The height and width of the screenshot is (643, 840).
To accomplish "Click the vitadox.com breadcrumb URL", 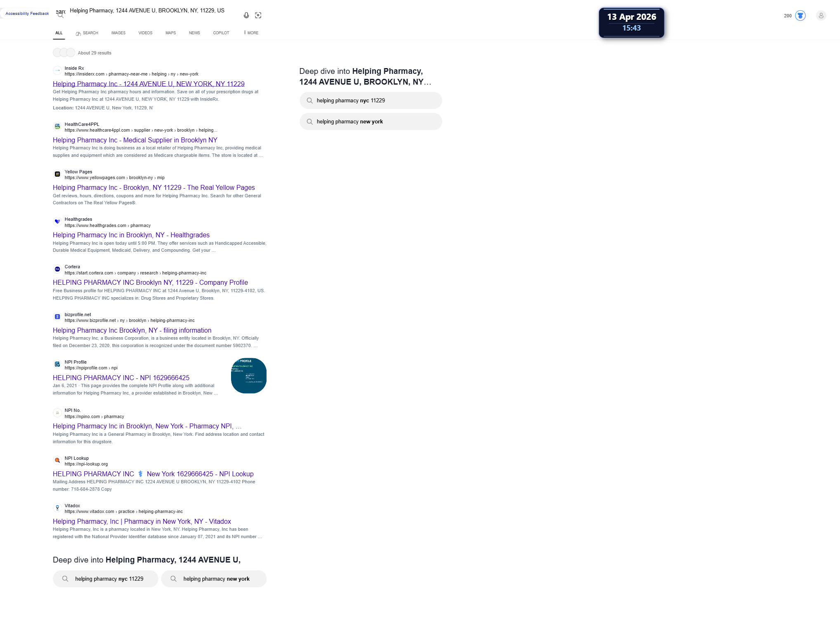I will [124, 512].
